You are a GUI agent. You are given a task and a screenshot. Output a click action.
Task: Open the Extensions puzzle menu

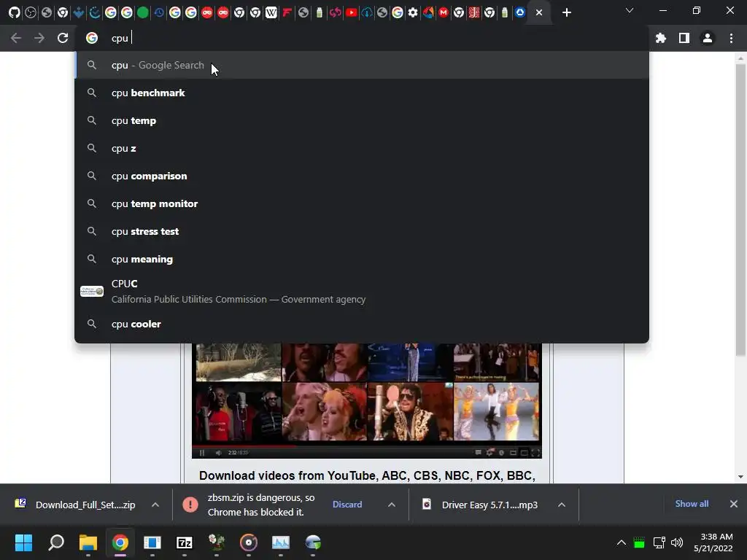click(x=661, y=38)
